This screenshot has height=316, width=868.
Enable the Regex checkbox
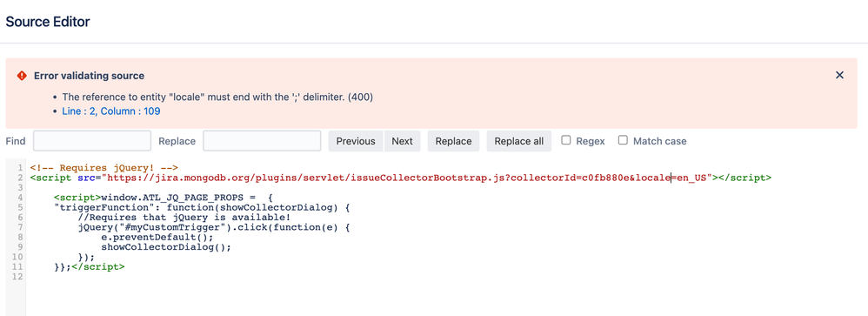click(565, 140)
